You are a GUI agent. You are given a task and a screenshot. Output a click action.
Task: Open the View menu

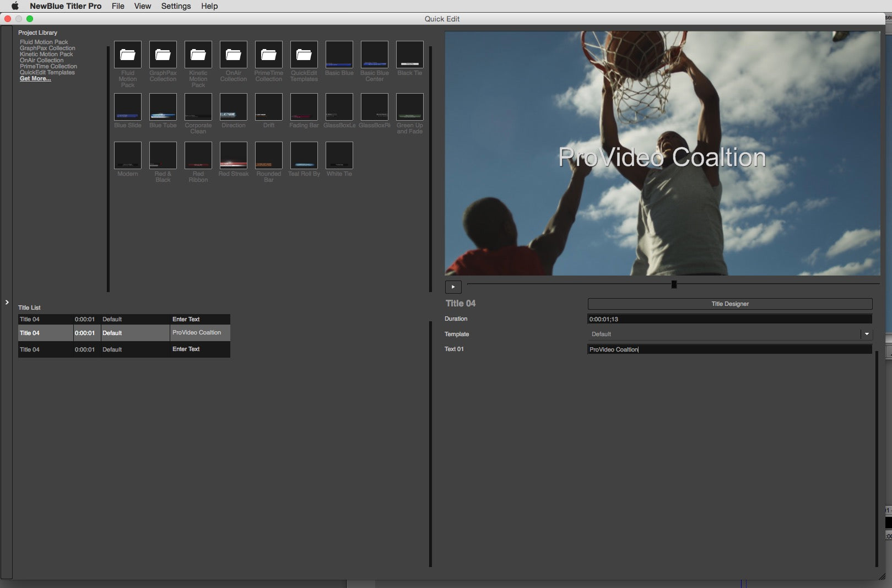click(x=142, y=6)
